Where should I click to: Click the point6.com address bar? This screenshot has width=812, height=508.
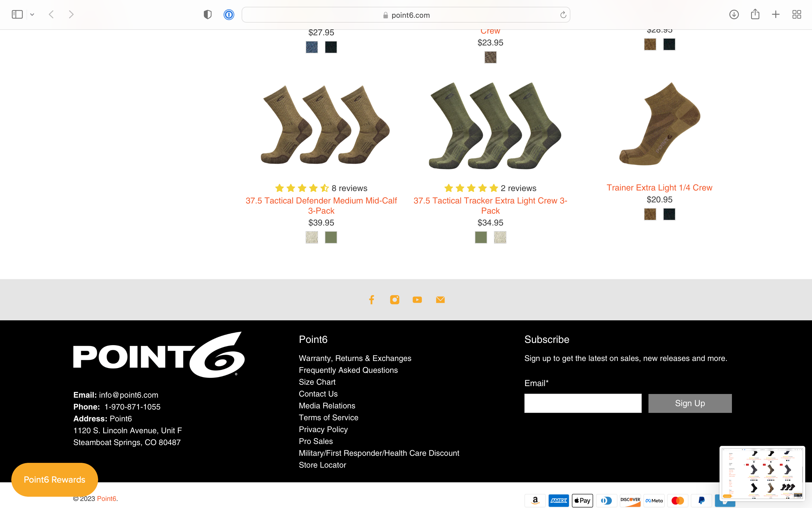(406, 15)
